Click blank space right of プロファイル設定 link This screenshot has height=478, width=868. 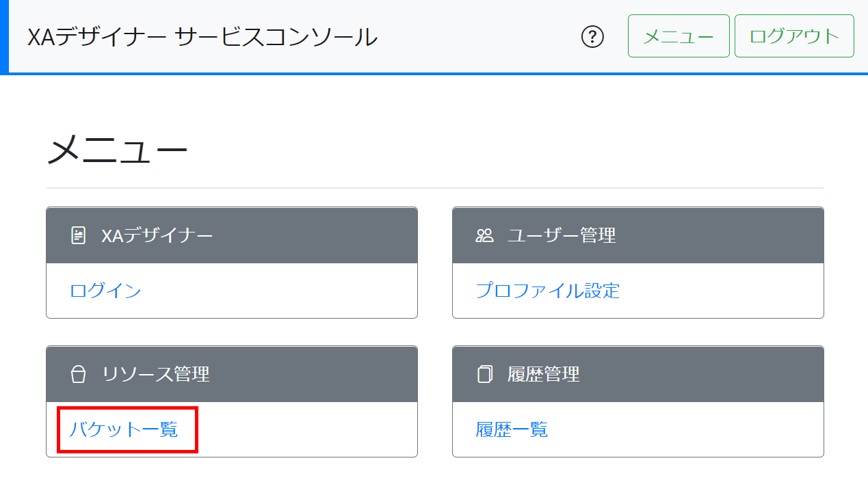(x=718, y=291)
